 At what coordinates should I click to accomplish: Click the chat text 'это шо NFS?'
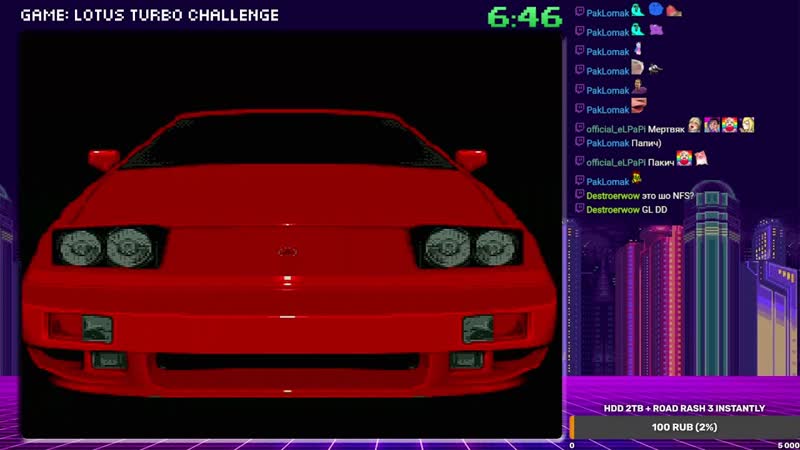668,196
